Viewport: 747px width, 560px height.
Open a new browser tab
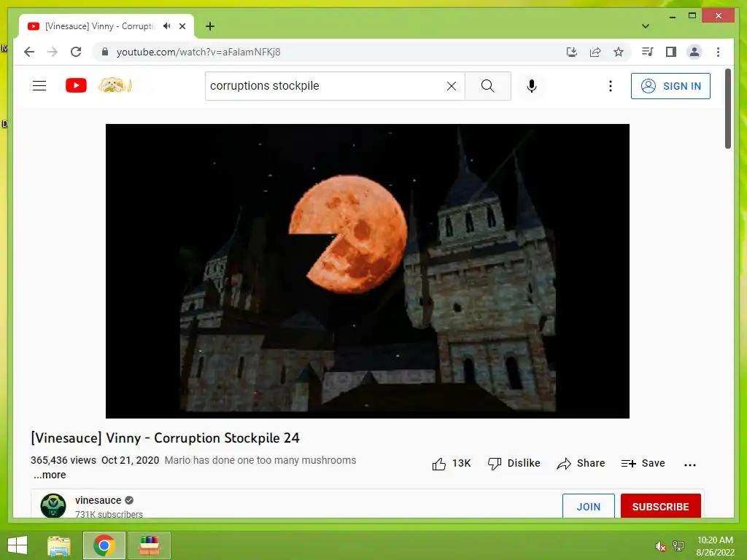click(x=210, y=26)
